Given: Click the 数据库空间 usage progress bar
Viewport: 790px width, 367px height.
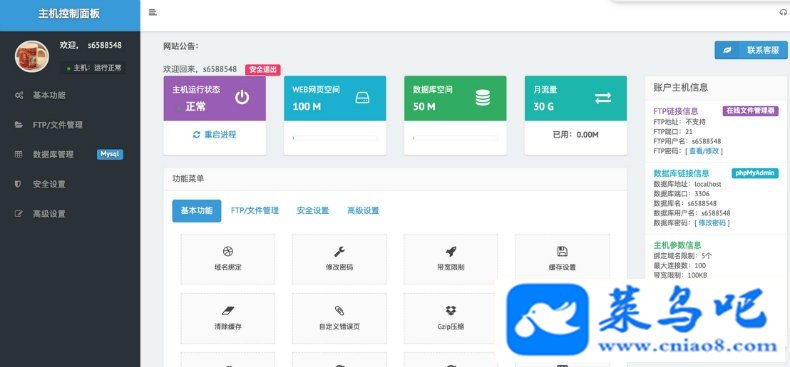Looking at the screenshot, I should (455, 138).
